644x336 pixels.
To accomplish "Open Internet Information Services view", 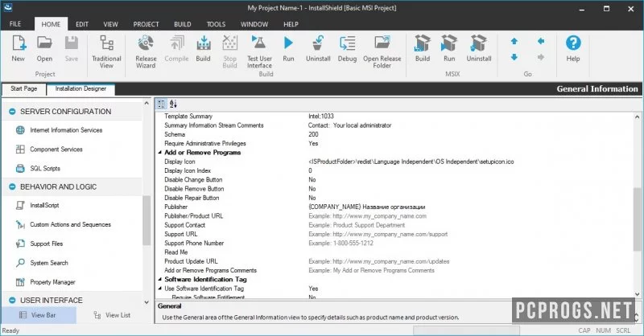I will tap(66, 130).
